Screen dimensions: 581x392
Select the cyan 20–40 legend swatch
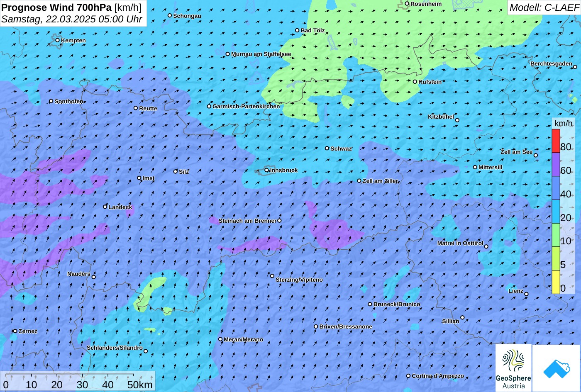(556, 212)
